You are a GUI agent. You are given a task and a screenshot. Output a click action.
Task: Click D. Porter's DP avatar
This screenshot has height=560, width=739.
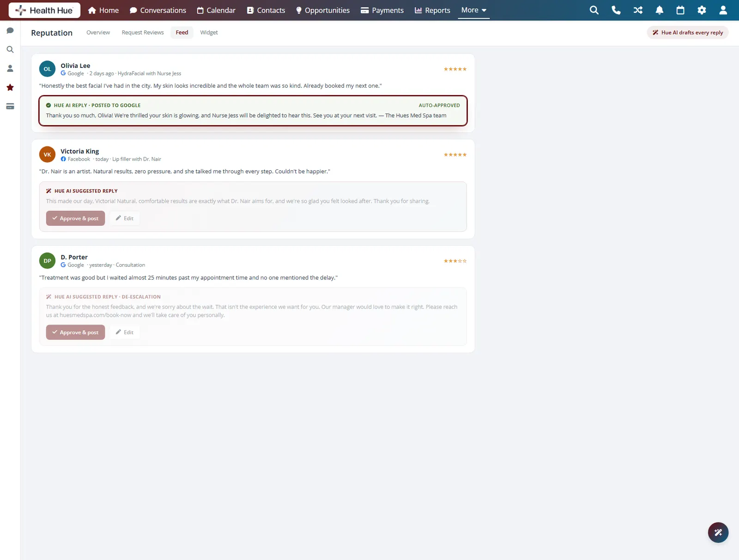click(47, 261)
